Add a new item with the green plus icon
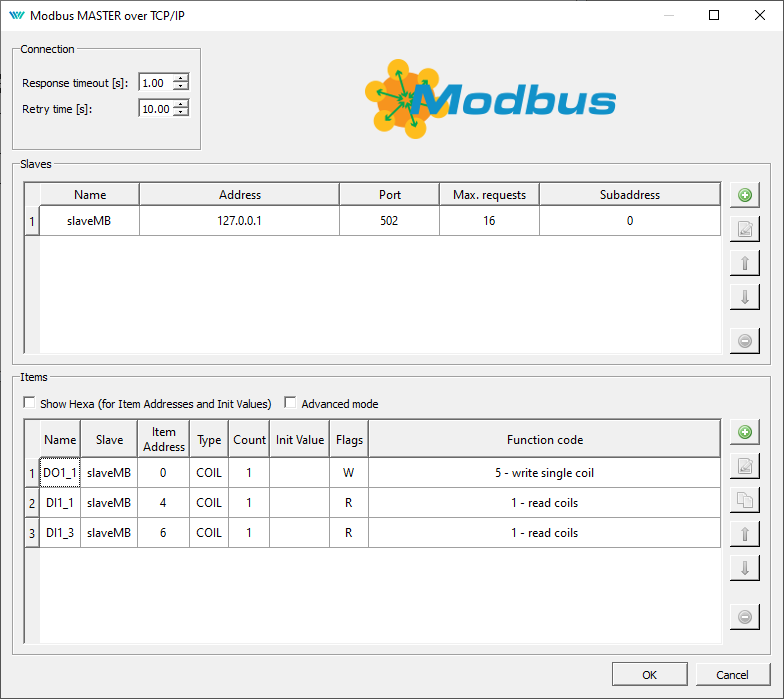Screen dimensions: 784x699 tap(744, 432)
